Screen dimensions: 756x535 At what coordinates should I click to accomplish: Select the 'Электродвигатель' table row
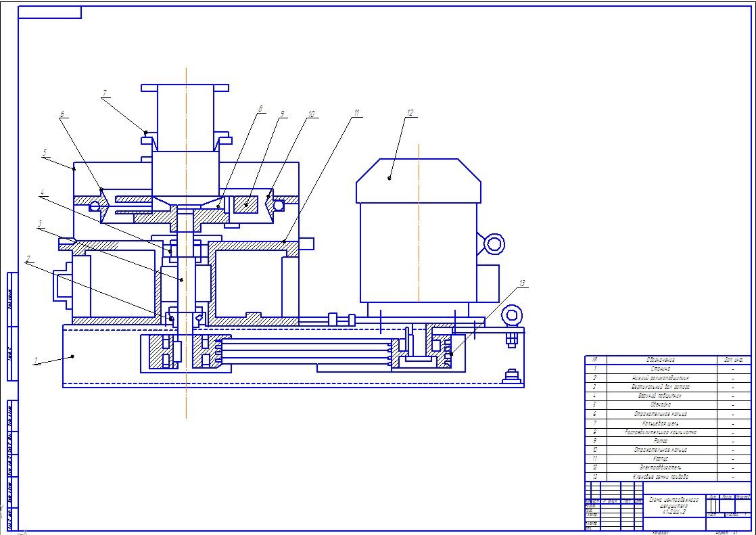pyautogui.click(x=661, y=467)
